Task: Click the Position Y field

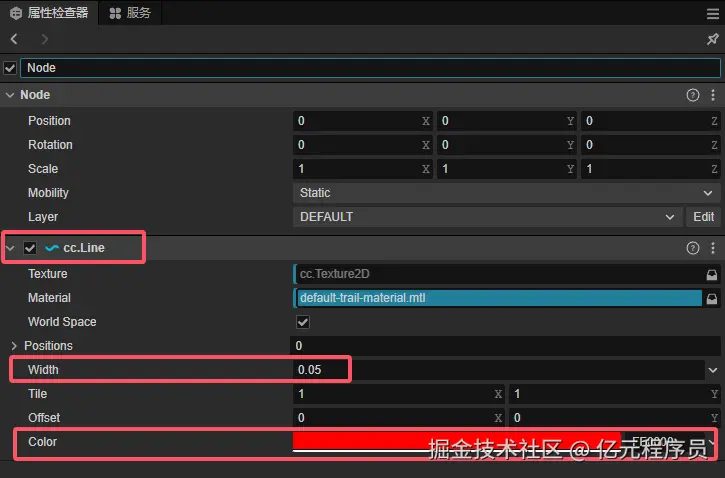Action: pyautogui.click(x=507, y=121)
